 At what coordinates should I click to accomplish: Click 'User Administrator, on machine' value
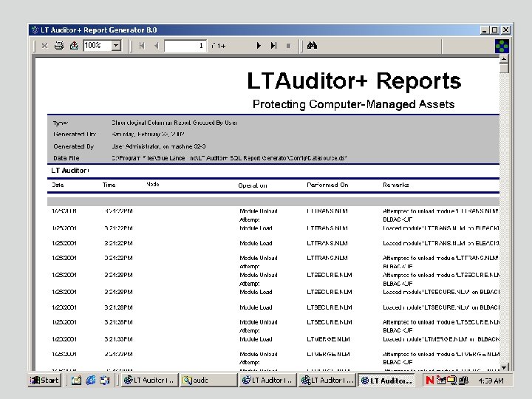click(159, 146)
